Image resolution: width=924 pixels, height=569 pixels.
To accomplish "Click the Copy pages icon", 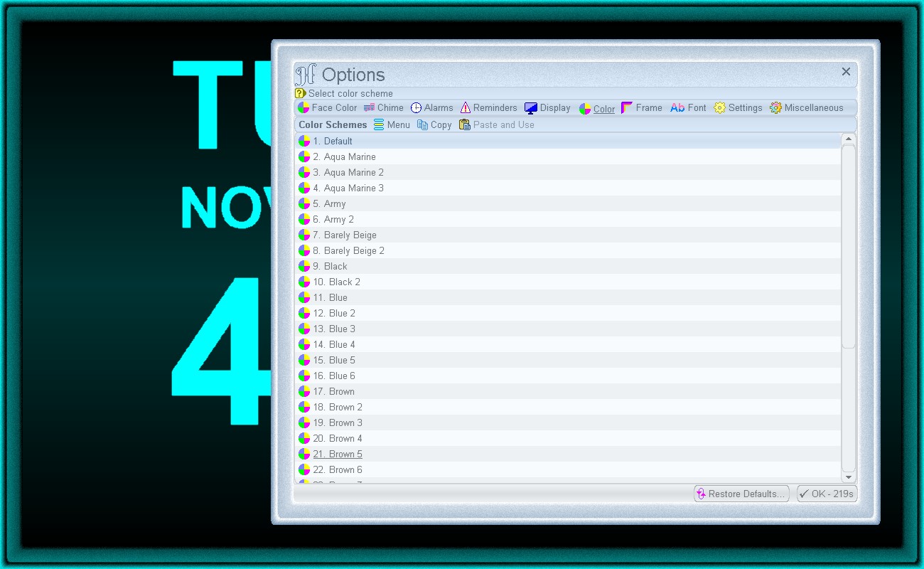I will point(422,125).
